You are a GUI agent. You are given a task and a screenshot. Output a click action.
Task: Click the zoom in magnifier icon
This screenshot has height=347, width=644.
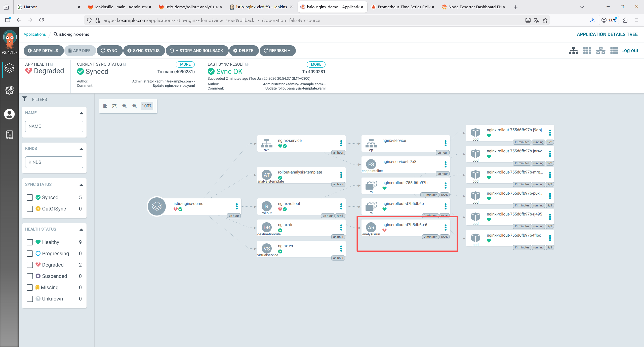(x=124, y=106)
